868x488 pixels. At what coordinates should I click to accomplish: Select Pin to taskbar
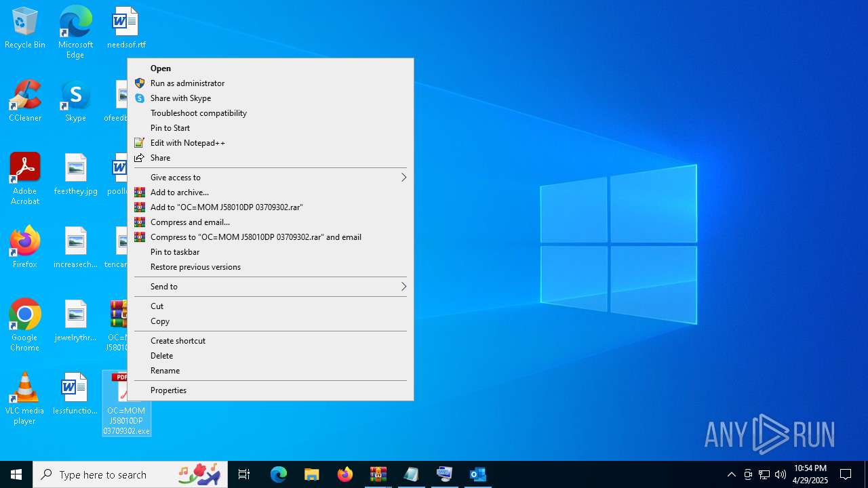(x=271, y=252)
